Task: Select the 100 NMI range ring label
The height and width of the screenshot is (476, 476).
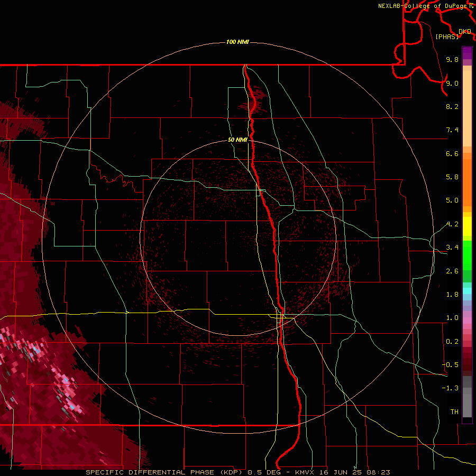Action: (x=237, y=42)
